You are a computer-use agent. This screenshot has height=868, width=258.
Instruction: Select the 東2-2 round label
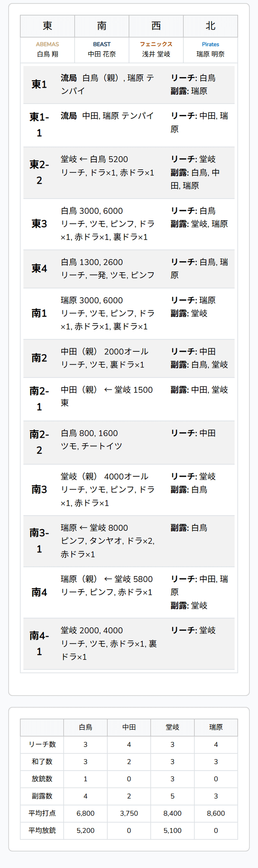39,172
